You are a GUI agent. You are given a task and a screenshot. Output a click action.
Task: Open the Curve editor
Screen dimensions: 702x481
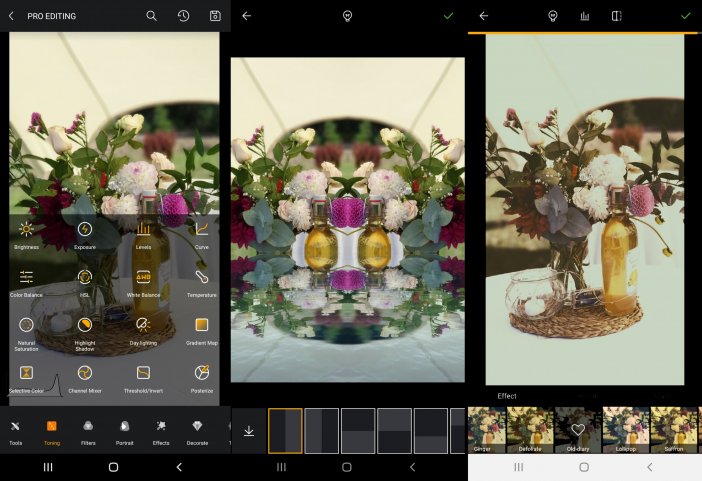click(201, 235)
